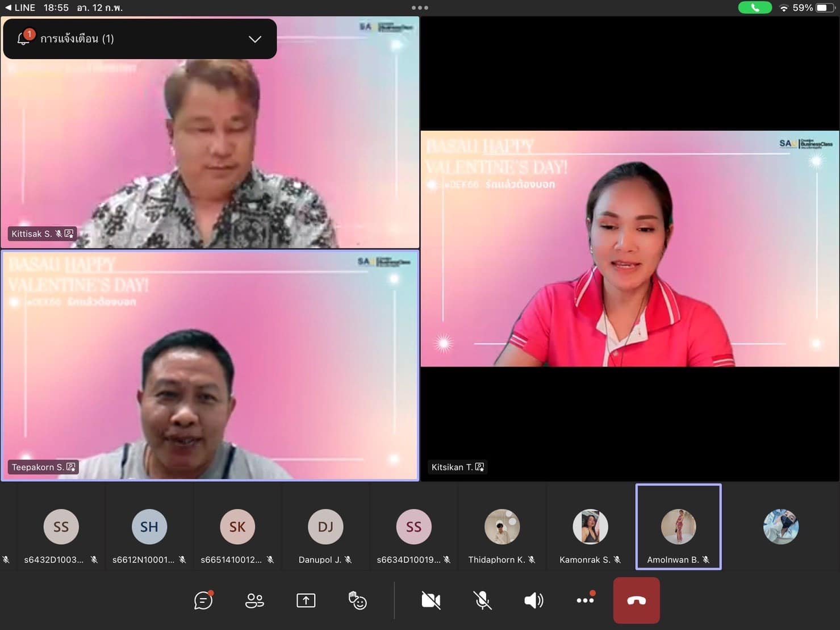Select Thidaphorn K. participant avatar

point(502,527)
